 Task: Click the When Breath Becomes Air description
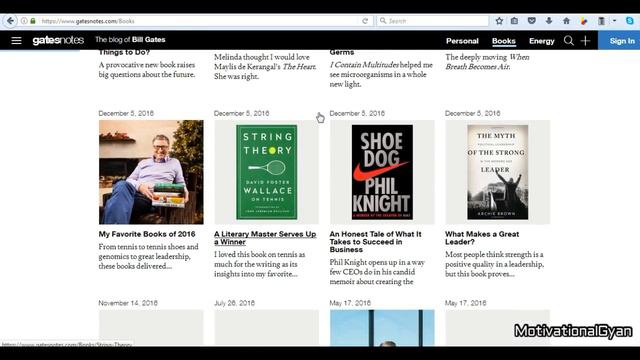tap(487, 62)
